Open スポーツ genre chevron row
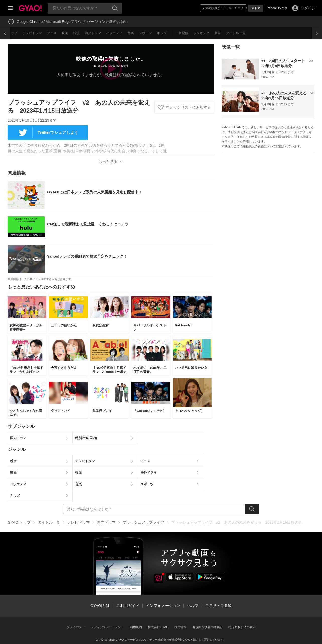 pyautogui.click(x=171, y=484)
